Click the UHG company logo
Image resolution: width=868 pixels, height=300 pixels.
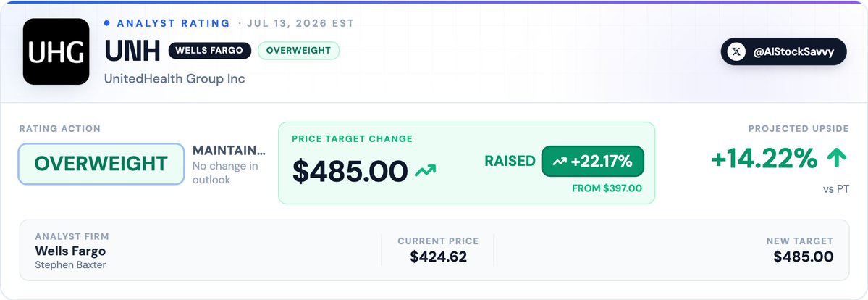pos(56,51)
